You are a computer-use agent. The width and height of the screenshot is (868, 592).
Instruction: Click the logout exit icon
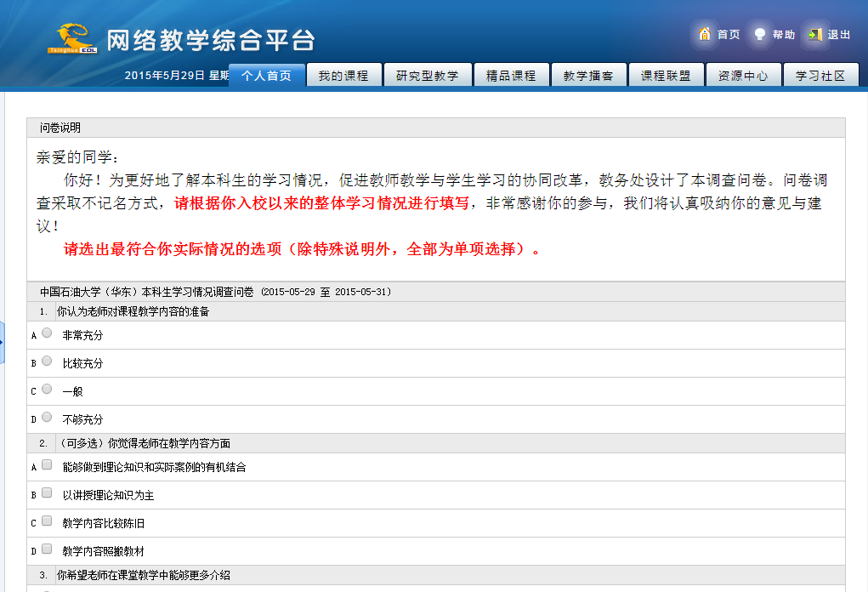[815, 34]
